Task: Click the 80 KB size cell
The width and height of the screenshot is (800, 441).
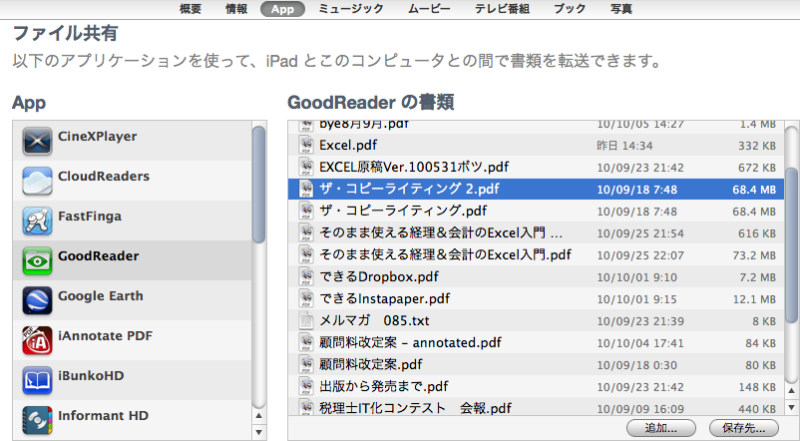Action: 760,365
